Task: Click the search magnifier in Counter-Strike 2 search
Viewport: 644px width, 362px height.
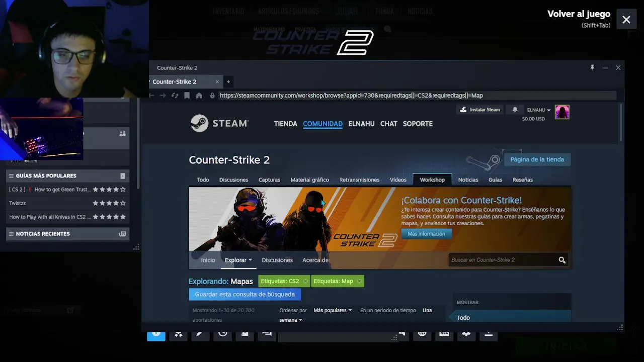Action: coord(562,260)
